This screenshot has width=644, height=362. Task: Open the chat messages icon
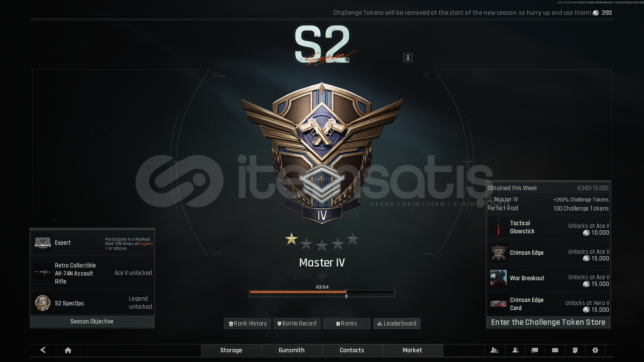535,350
